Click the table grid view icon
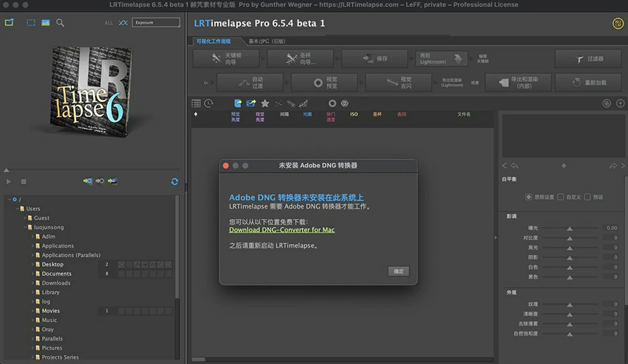The width and height of the screenshot is (628, 364). 196,104
